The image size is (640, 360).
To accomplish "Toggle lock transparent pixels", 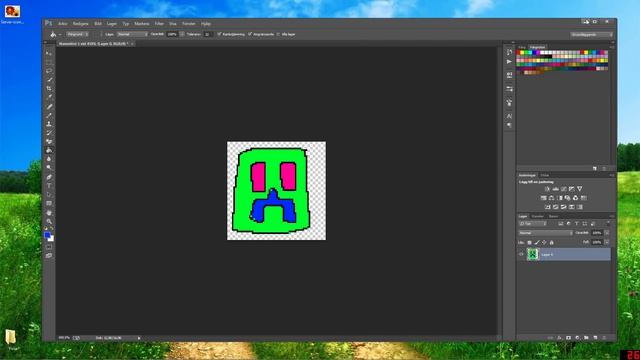I will (x=529, y=242).
